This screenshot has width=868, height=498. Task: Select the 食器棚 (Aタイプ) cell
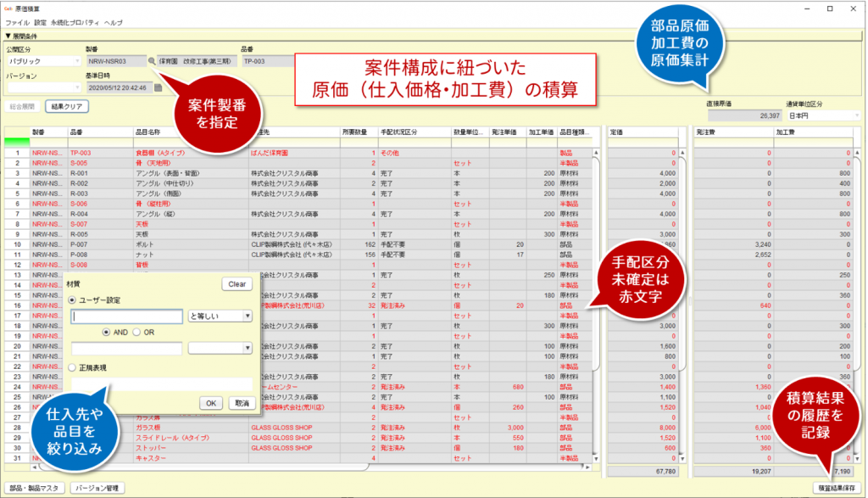tap(191, 153)
